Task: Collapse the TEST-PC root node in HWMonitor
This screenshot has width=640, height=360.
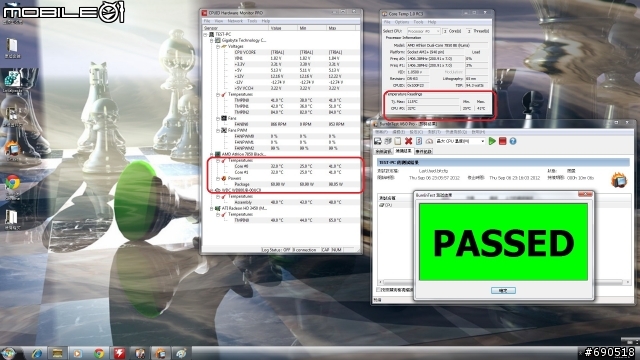Action: 206,35
